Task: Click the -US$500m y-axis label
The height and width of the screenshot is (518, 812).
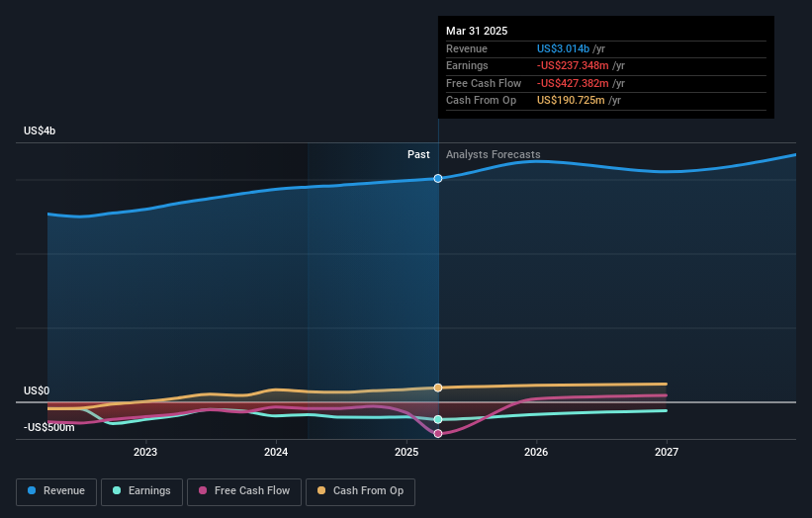Action: pyautogui.click(x=49, y=427)
